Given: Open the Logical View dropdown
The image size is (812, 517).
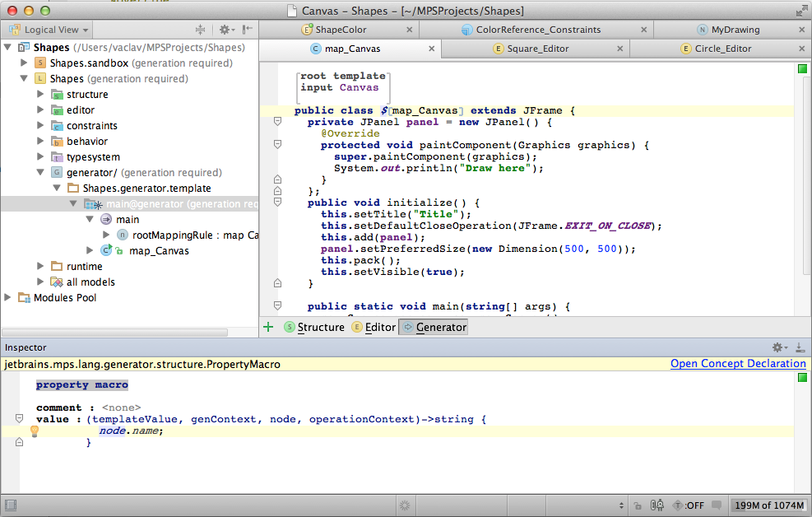Looking at the screenshot, I should pyautogui.click(x=51, y=30).
